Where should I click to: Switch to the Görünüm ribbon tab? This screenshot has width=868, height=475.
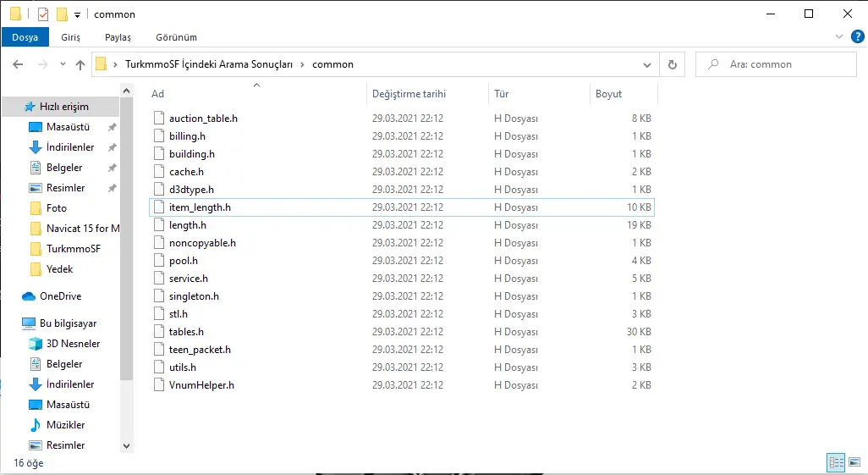coord(176,37)
